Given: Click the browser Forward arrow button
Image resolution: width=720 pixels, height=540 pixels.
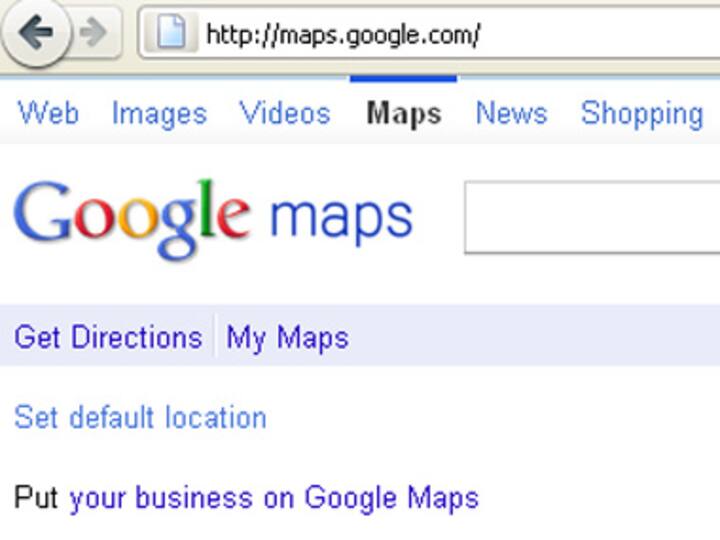Looking at the screenshot, I should [x=93, y=33].
